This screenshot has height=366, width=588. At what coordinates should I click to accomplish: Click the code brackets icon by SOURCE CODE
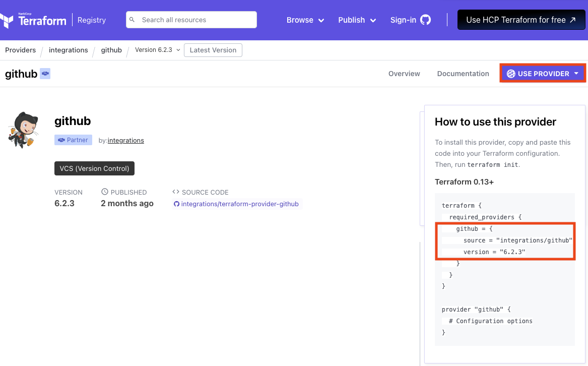(175, 192)
